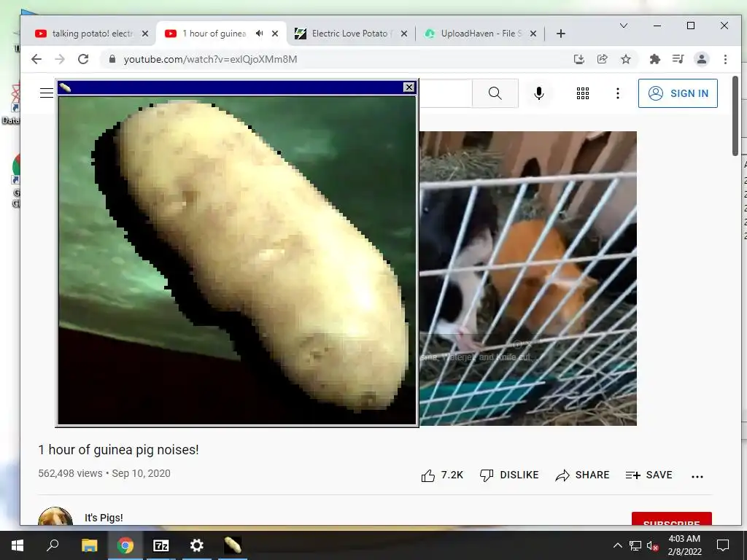Open Chrome extensions puzzle icon

(x=654, y=59)
